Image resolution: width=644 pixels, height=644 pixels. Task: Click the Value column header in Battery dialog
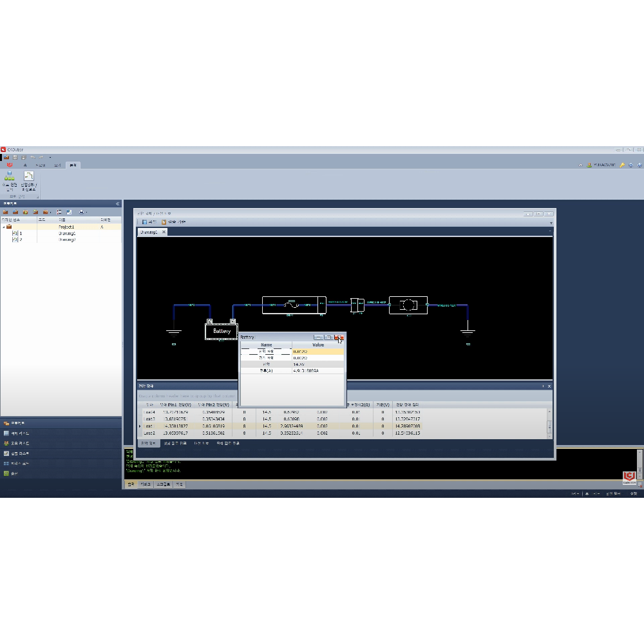[x=318, y=345]
